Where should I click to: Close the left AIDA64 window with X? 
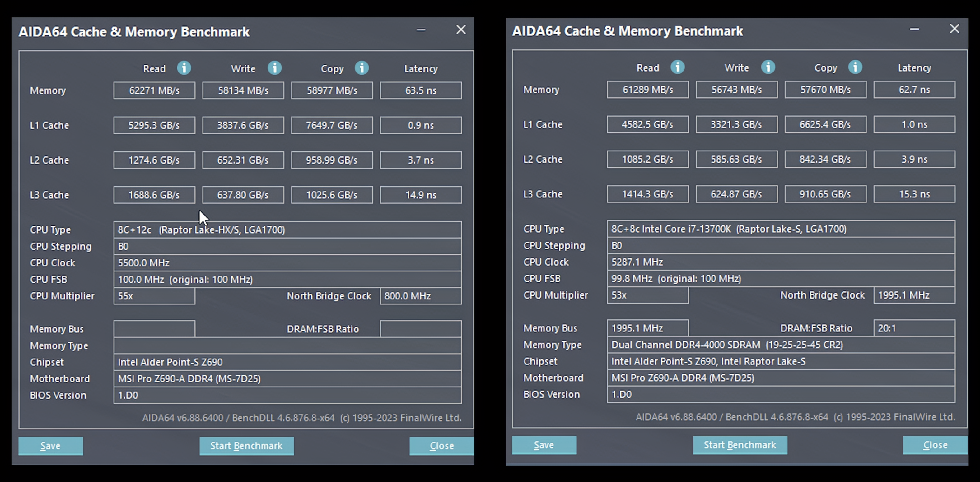pos(461,30)
